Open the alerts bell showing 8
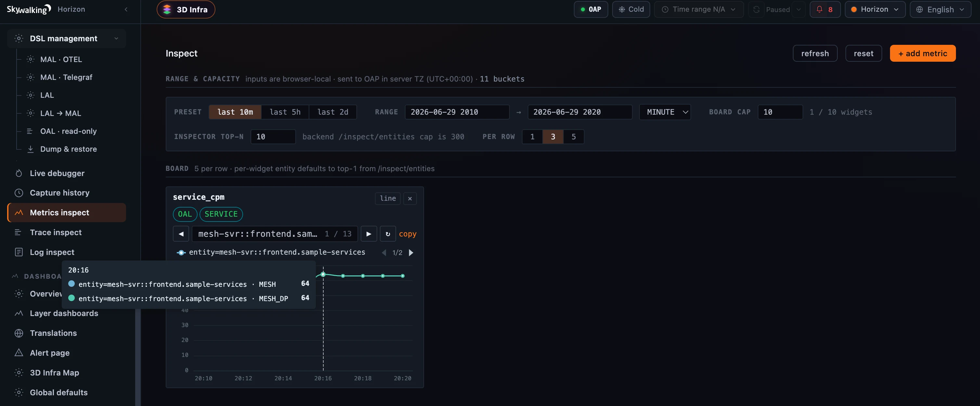This screenshot has width=980, height=406. [825, 9]
